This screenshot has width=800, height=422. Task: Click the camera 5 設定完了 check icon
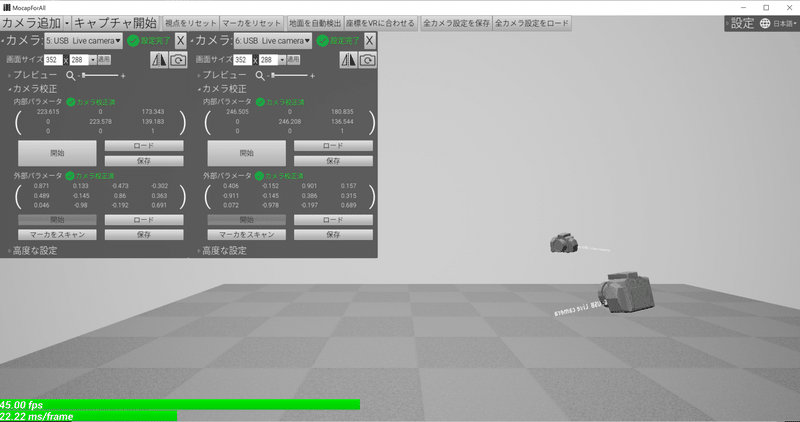coord(133,41)
